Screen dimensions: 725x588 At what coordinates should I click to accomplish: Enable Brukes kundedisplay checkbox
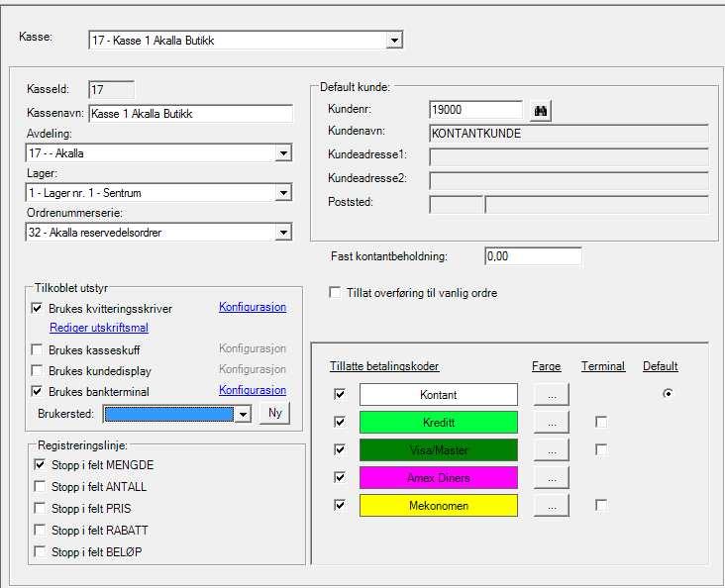[37, 370]
